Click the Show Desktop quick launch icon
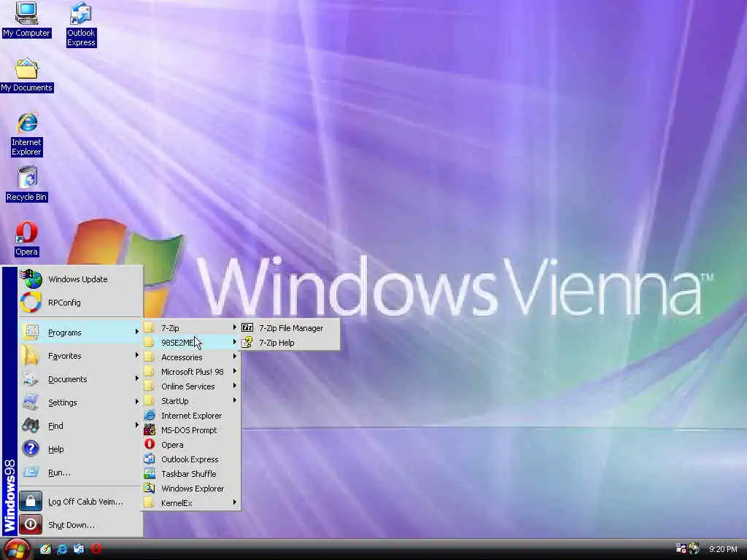The width and height of the screenshot is (747, 560). pos(45,549)
